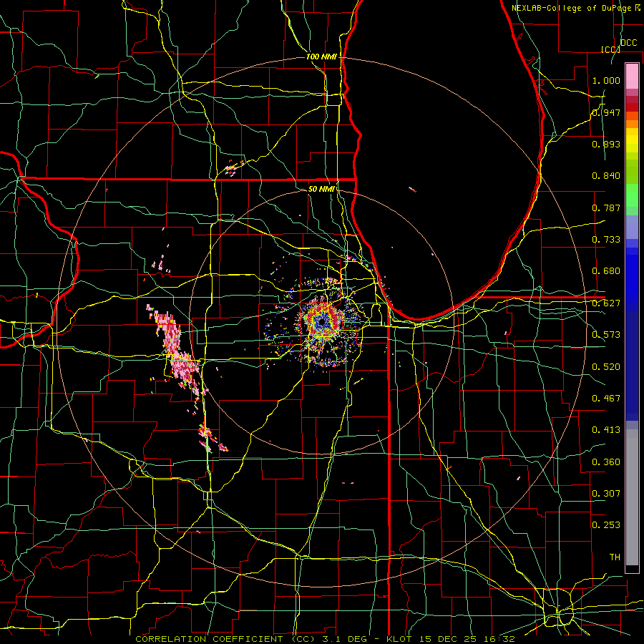The height and width of the screenshot is (644, 644).
Task: Click the [CC] color scale heading
Action: tap(610, 49)
